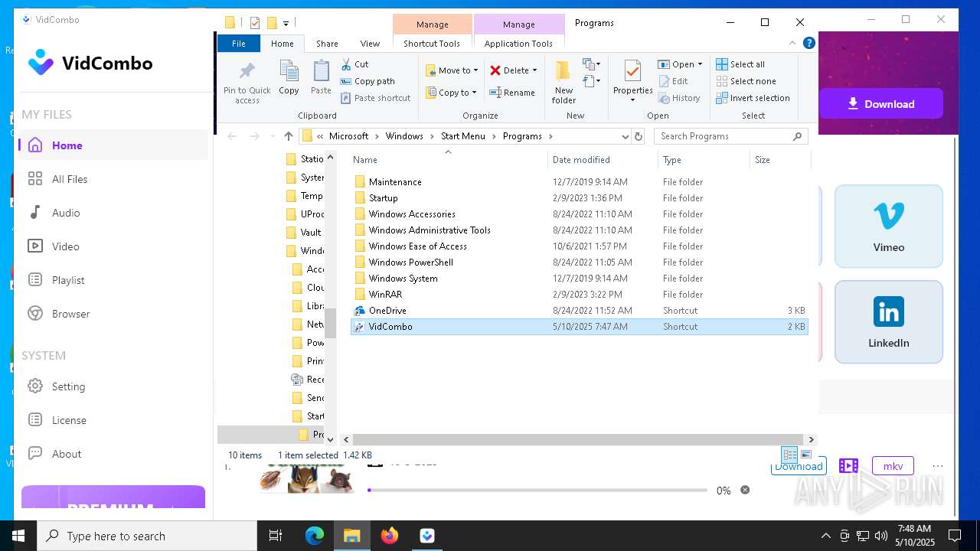Select Vimeo card in VidCombo

pos(888,226)
